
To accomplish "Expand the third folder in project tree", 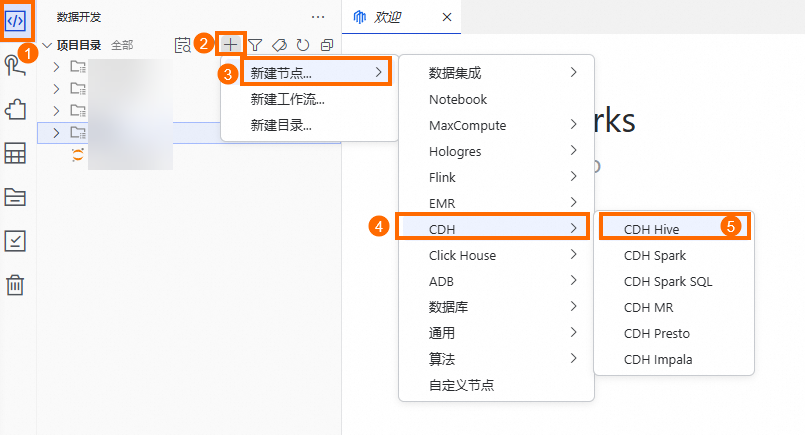I will [56, 110].
